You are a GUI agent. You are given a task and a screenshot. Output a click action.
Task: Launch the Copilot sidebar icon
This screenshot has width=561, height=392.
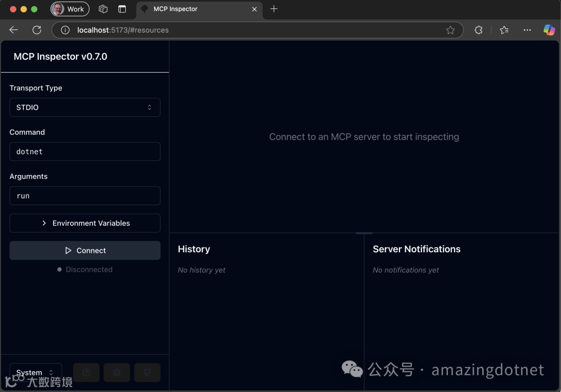click(x=549, y=30)
